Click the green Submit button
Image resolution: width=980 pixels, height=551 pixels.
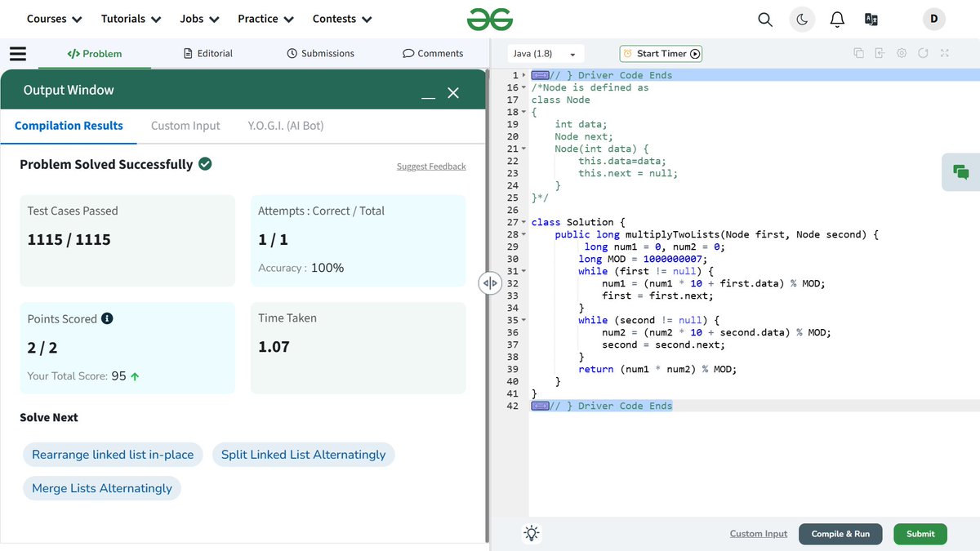(920, 534)
